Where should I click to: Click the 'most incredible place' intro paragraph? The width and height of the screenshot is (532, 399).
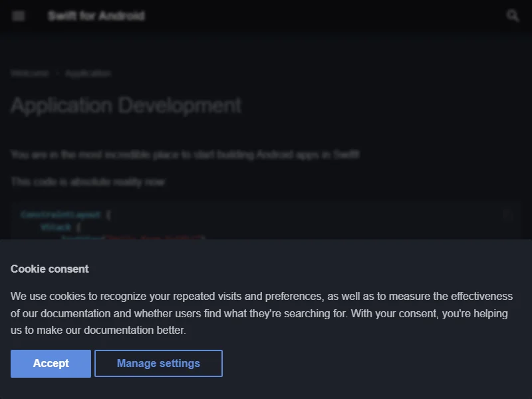185,154
